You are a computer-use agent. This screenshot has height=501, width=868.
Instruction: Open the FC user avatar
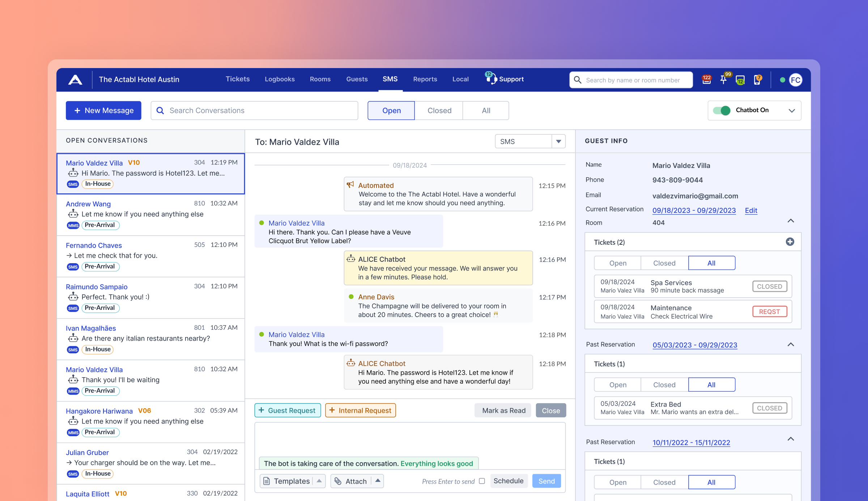point(796,80)
